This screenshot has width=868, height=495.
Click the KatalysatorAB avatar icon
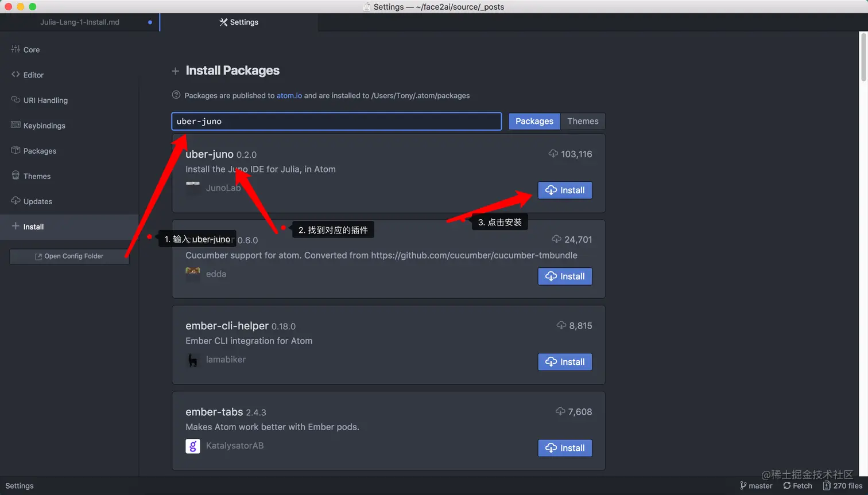click(x=193, y=446)
